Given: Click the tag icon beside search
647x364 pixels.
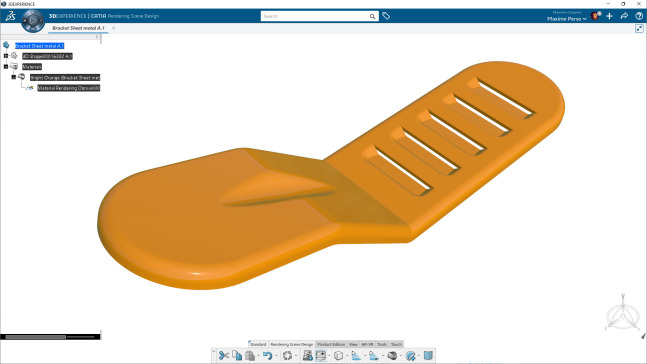Looking at the screenshot, I should pos(386,16).
